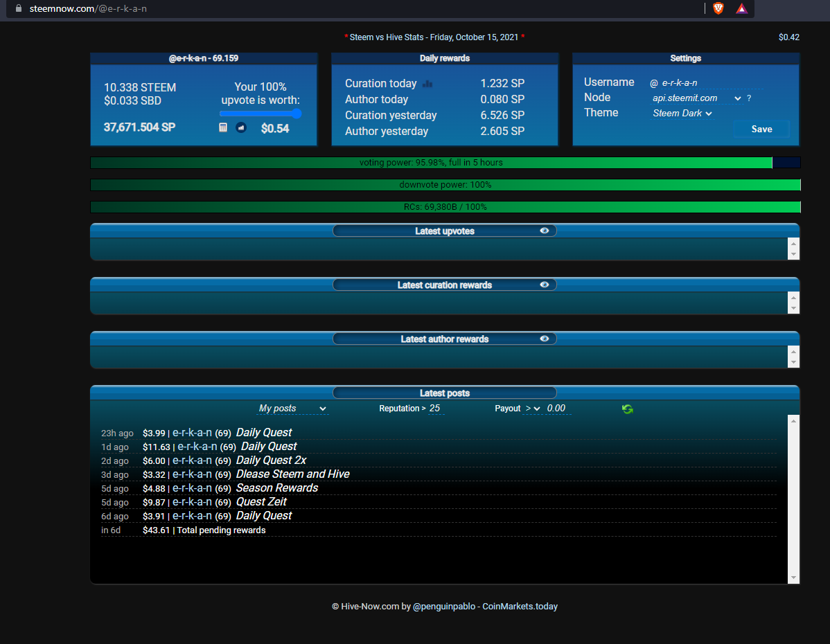Open the @penguinpablo link in footer

point(443,607)
